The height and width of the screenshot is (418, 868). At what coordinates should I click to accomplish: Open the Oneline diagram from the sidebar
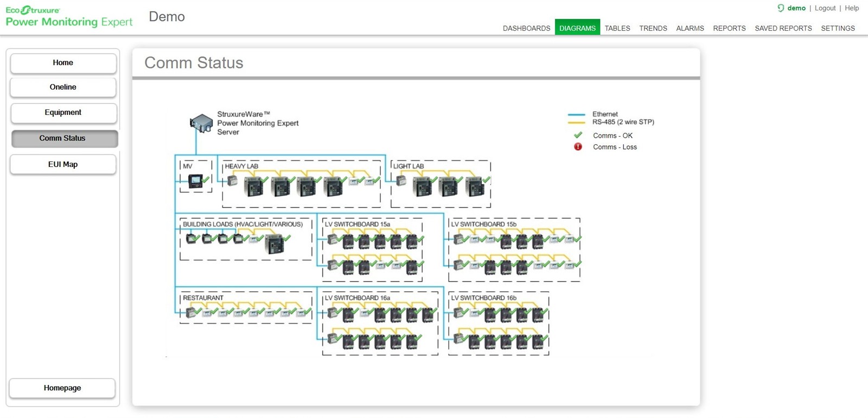[63, 87]
